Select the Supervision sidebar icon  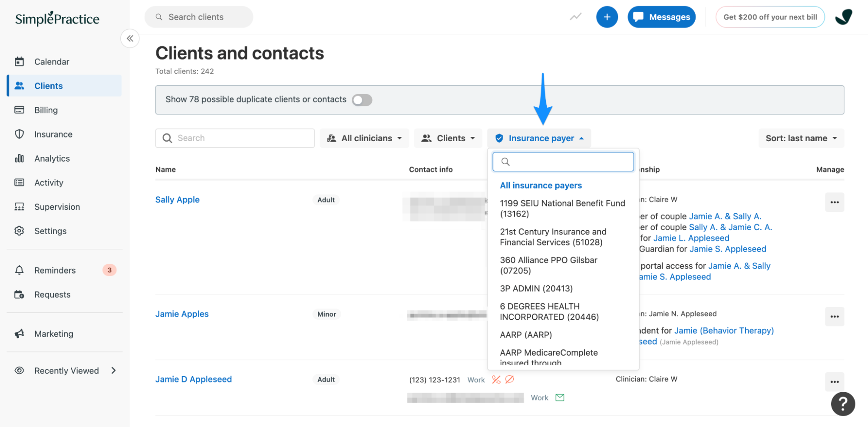[x=20, y=206]
